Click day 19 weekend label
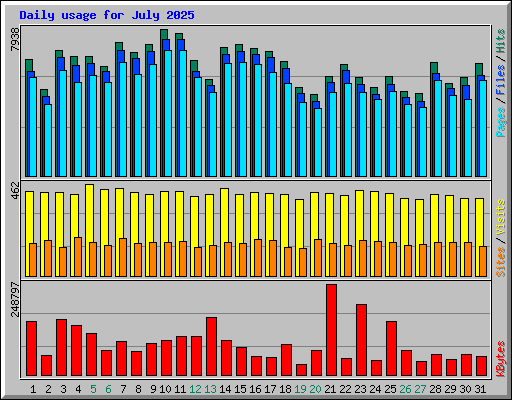The height and width of the screenshot is (400, 512). [x=300, y=389]
